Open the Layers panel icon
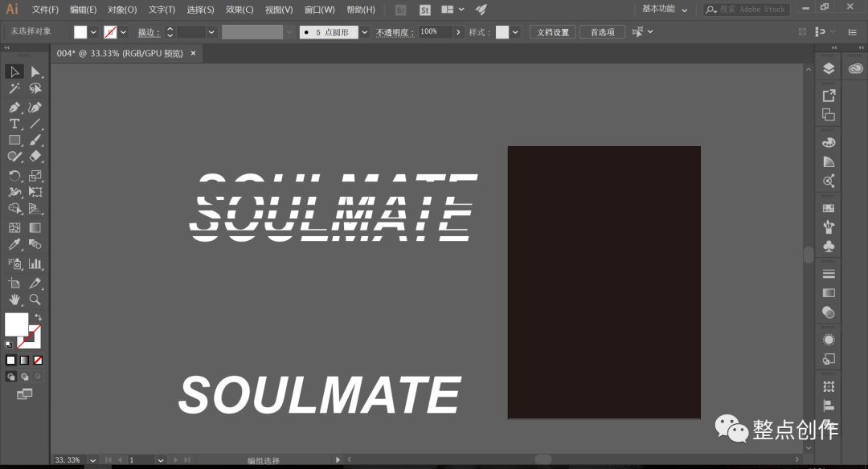The width and height of the screenshot is (868, 469). [x=829, y=68]
